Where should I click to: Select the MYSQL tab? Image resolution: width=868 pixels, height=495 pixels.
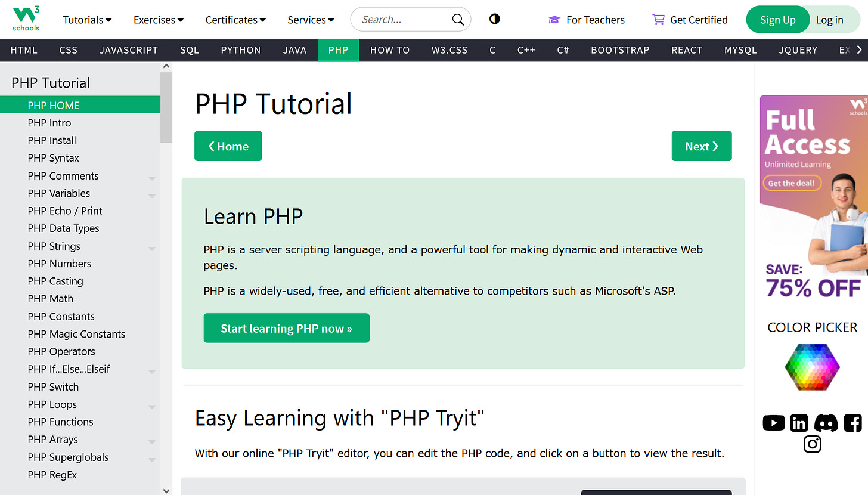pos(740,50)
